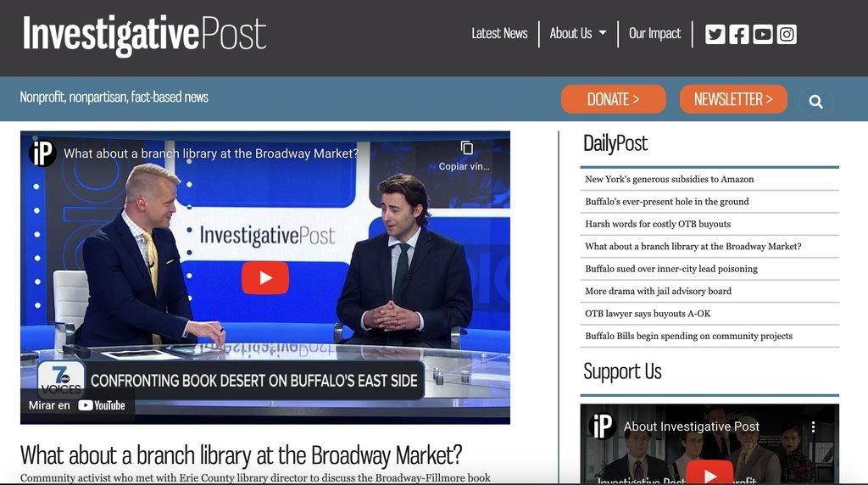Click the DailyPost section heading

[615, 143]
